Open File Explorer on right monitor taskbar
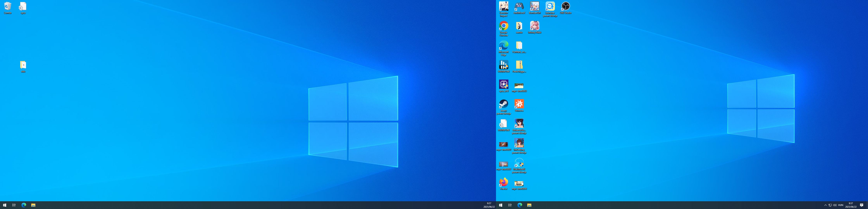The height and width of the screenshot is (209, 868). click(x=529, y=205)
